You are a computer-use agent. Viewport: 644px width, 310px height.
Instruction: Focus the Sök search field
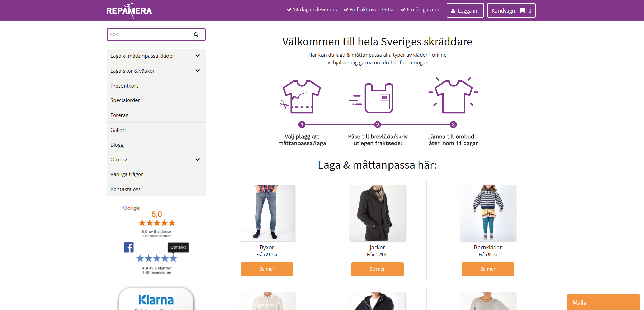149,34
